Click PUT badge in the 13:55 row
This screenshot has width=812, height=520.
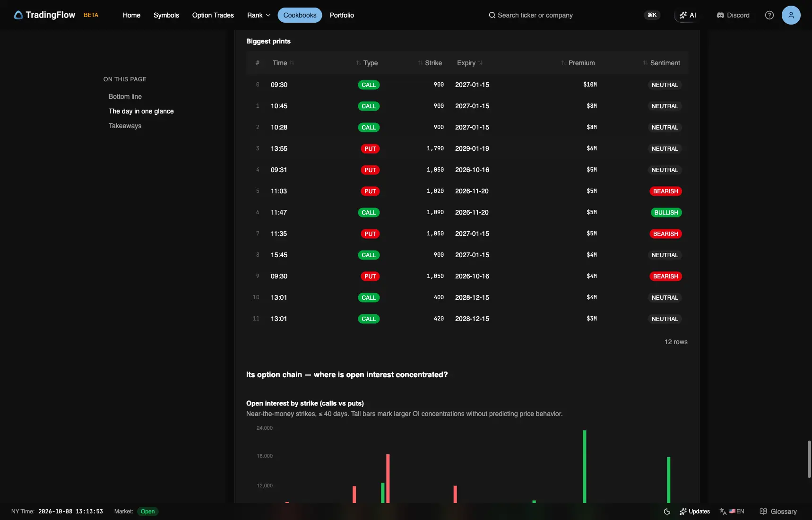(370, 149)
